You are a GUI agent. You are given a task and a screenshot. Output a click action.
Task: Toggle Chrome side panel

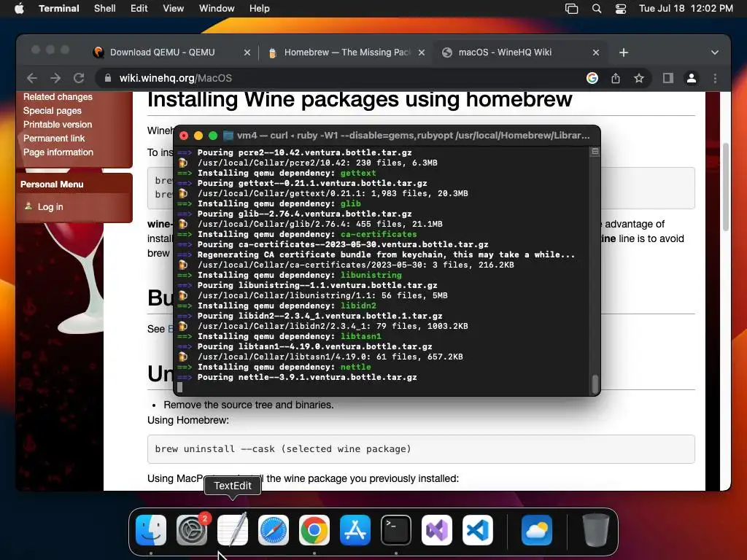tap(668, 78)
